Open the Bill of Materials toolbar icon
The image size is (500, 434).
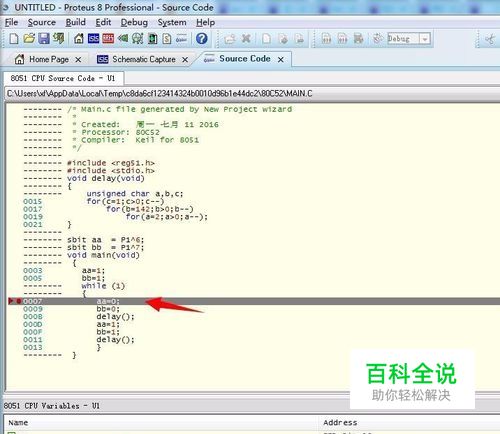tap(167, 39)
